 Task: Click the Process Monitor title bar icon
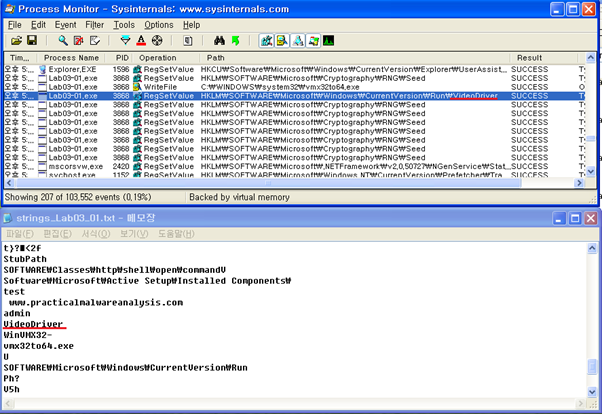pos(10,9)
